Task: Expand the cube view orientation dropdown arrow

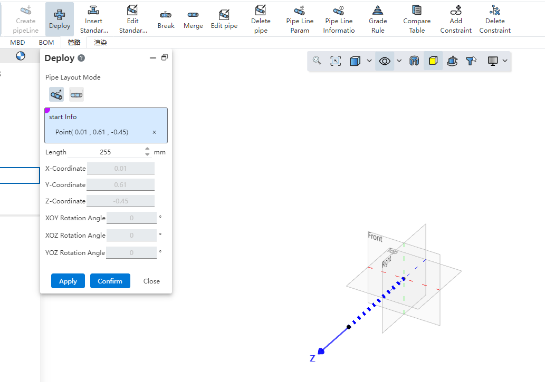Action: point(369,61)
